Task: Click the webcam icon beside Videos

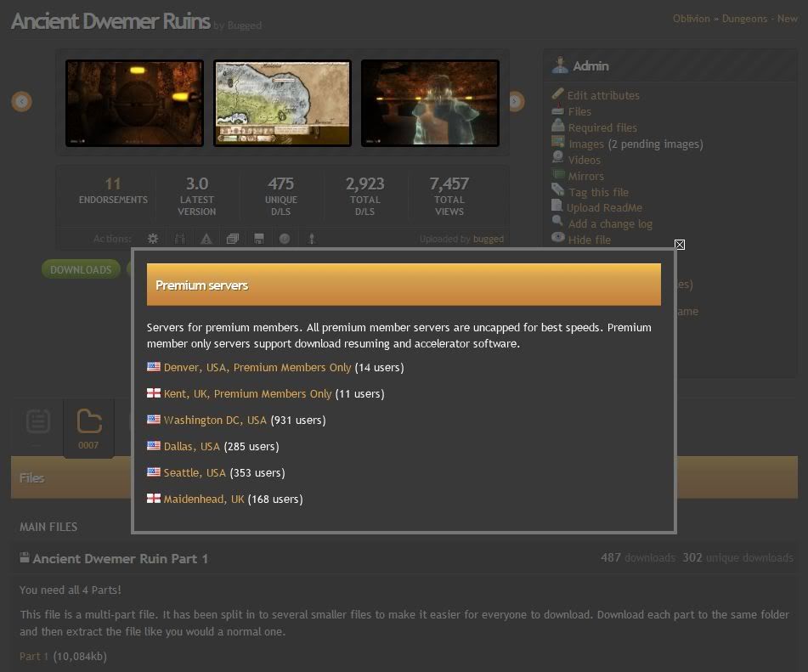Action: [557, 158]
